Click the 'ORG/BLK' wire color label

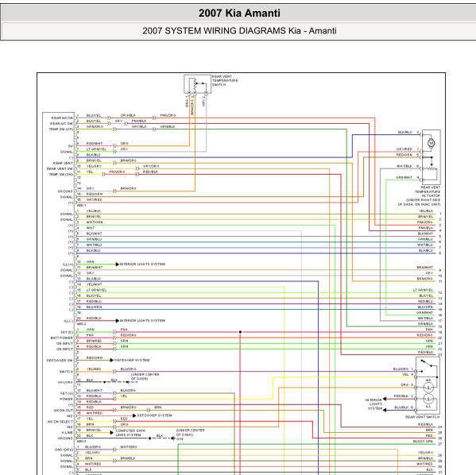coord(128,115)
